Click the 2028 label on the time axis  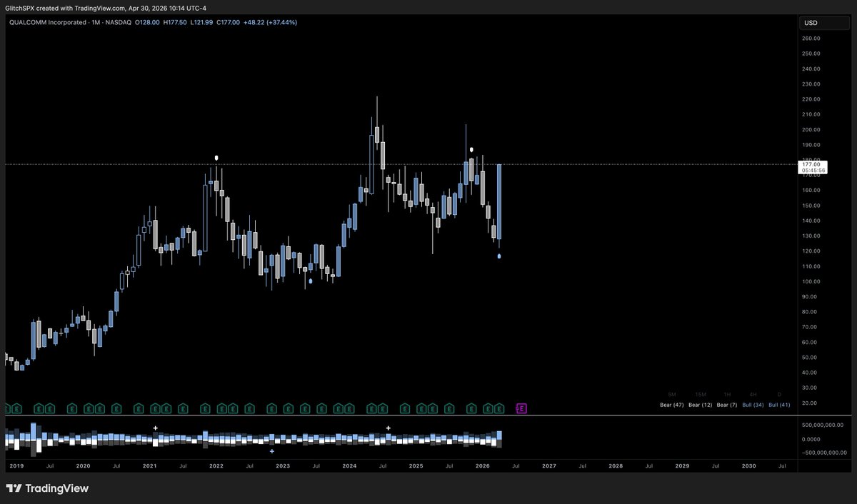pyautogui.click(x=616, y=465)
